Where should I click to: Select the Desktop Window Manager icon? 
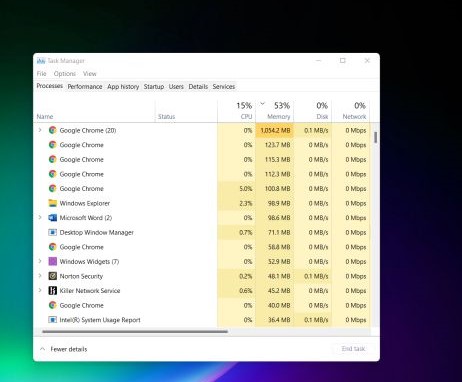coord(53,232)
